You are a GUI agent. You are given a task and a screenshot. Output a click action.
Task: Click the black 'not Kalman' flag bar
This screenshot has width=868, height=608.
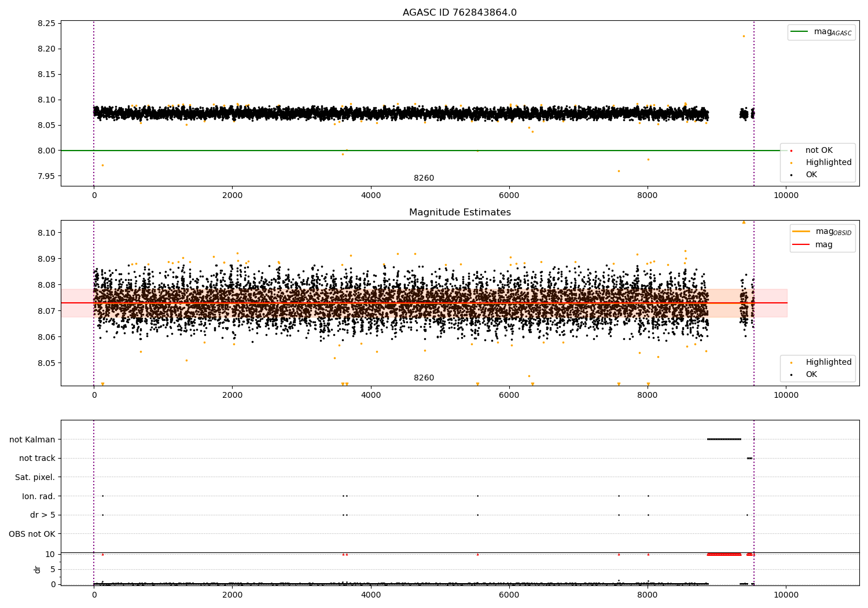tap(724, 439)
